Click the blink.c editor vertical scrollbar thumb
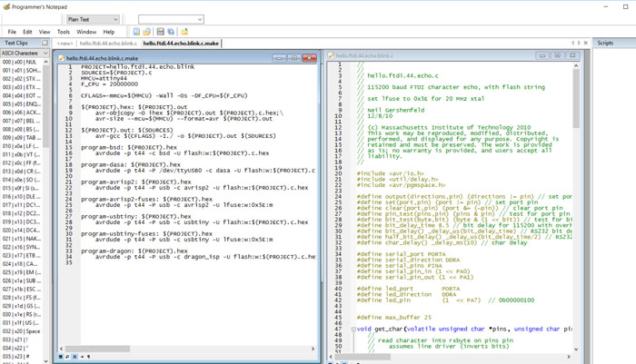The height and width of the screenshot is (364, 636). (576, 99)
